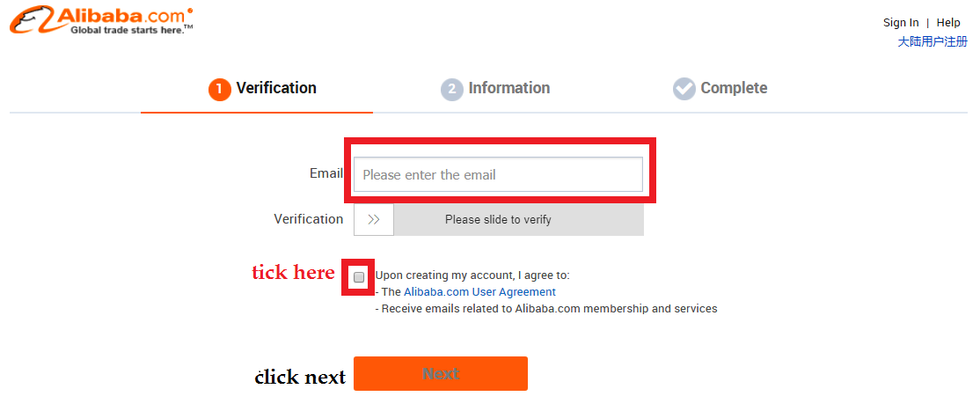Click the step 2 circle icon
The image size is (980, 411).
[x=452, y=90]
